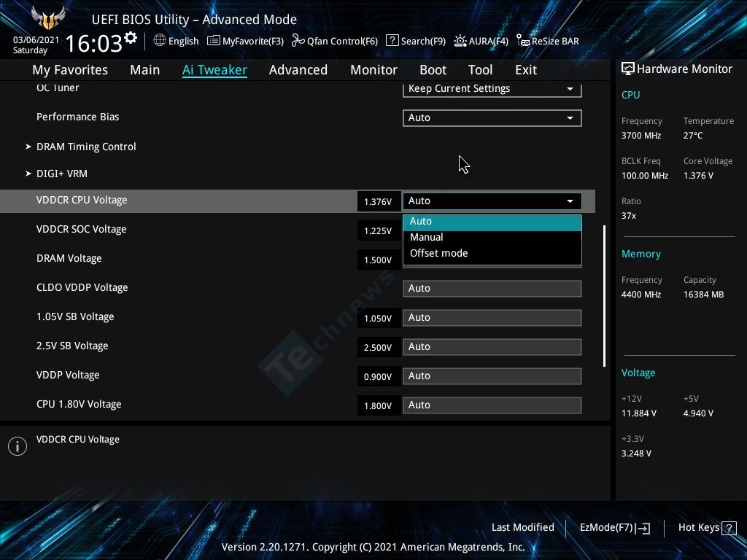
Task: Select Manual in the dropdown list
Action: pos(492,237)
